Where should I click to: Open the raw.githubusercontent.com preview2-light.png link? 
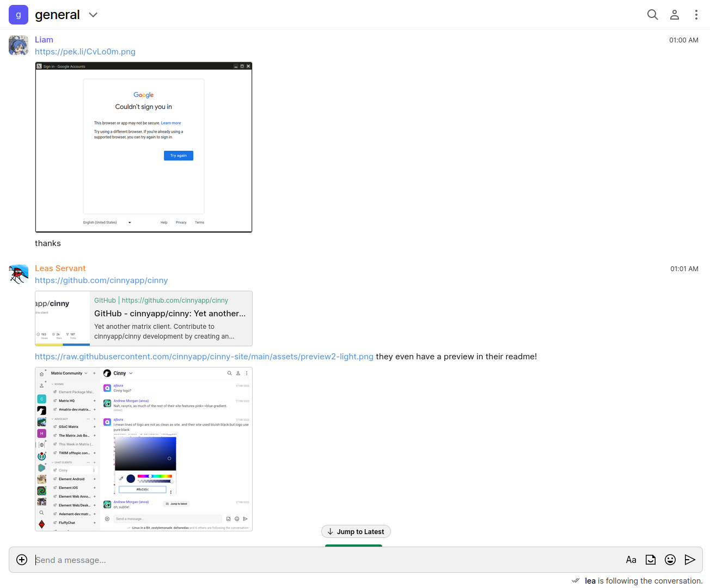click(x=204, y=357)
